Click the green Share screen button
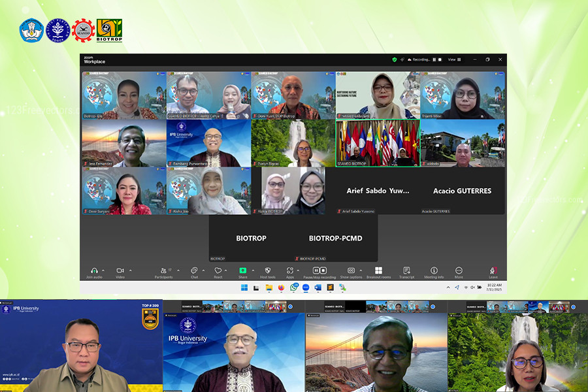 [x=243, y=270]
